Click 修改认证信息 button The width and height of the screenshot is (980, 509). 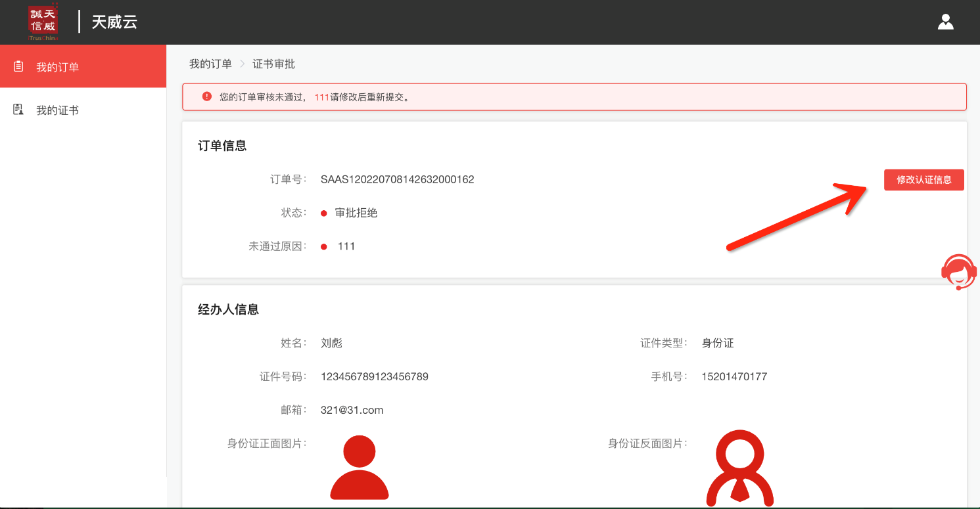click(x=923, y=180)
